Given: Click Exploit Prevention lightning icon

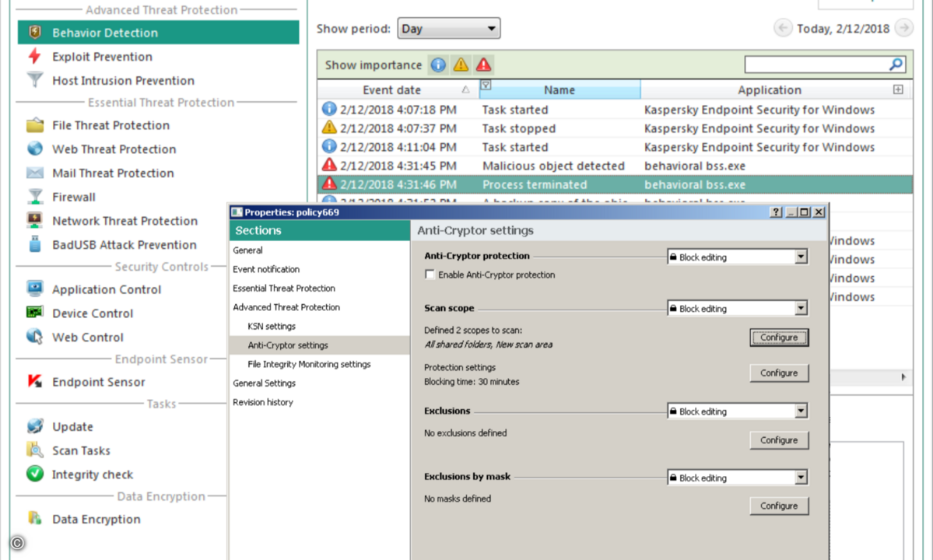Looking at the screenshot, I should point(34,56).
